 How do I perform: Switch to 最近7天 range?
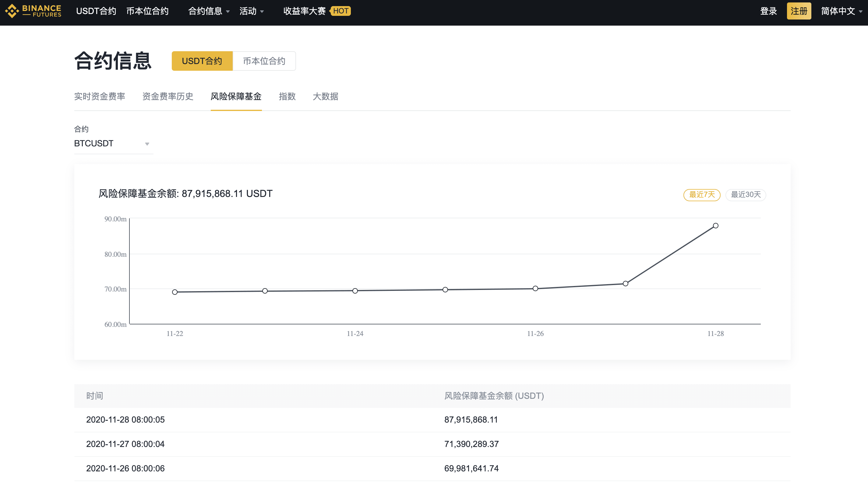pyautogui.click(x=702, y=195)
